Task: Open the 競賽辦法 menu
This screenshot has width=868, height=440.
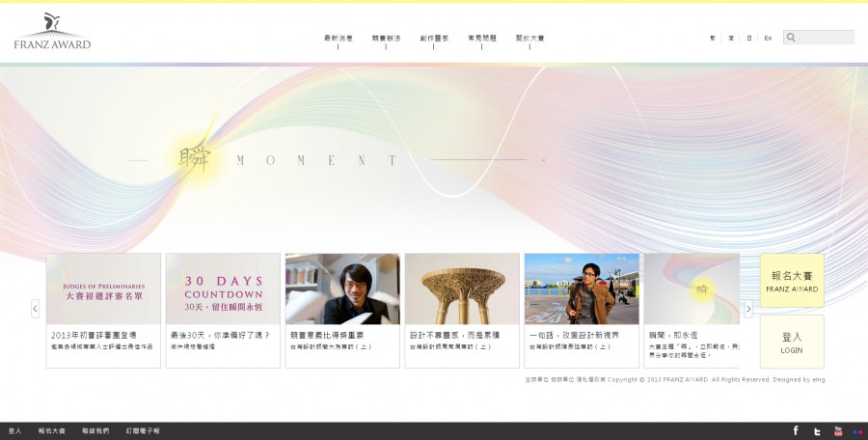Action: click(x=386, y=39)
